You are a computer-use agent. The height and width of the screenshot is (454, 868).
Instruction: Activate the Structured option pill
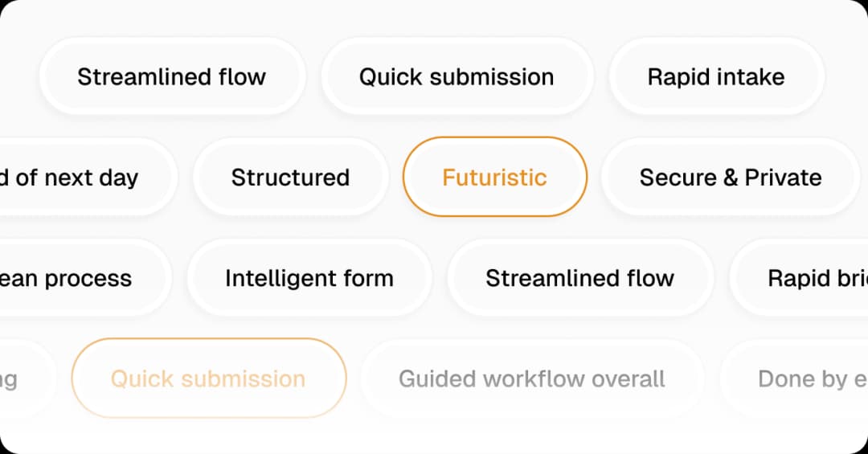(290, 178)
